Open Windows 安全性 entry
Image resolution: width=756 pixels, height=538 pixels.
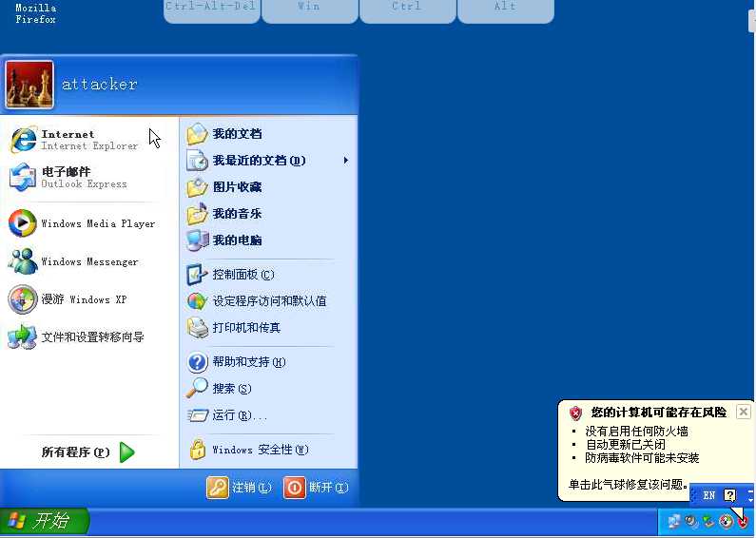tap(268, 450)
